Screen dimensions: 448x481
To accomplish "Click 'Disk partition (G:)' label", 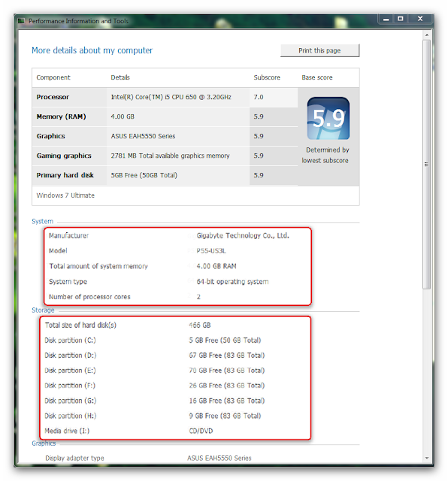I will pyautogui.click(x=71, y=401).
